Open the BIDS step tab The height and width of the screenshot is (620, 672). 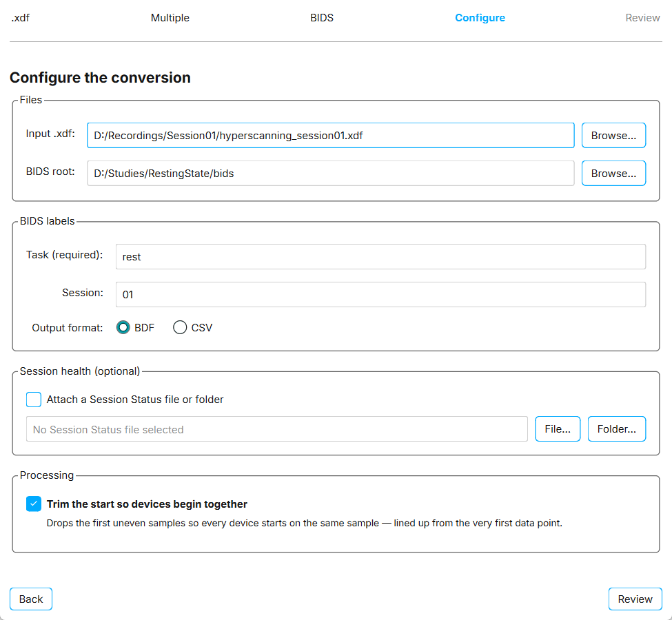(321, 18)
